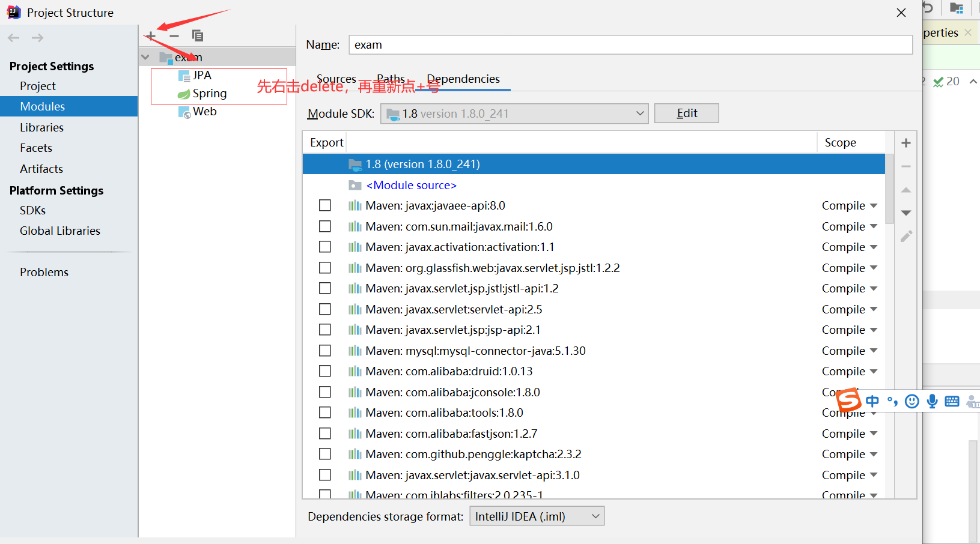Screen dimensions: 980x544
Task: Check export for mysql-connector-java:5.1.30
Action: [325, 351]
